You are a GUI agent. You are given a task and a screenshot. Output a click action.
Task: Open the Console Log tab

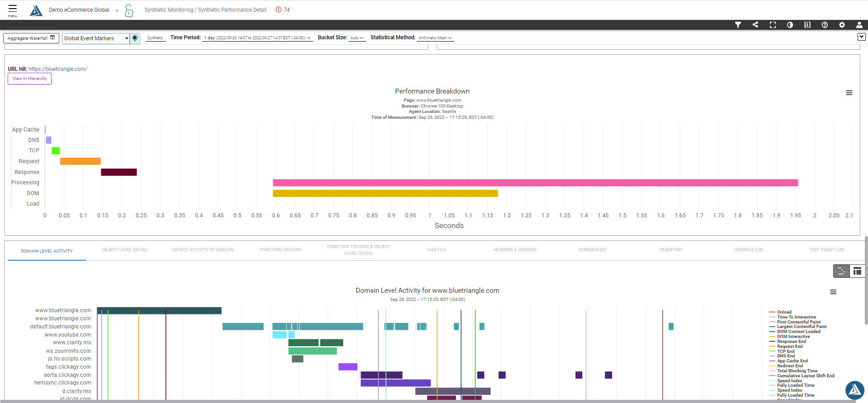(x=749, y=250)
